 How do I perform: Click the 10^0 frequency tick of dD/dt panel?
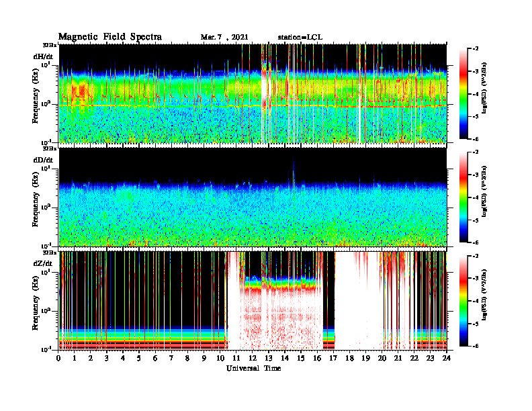(46, 208)
